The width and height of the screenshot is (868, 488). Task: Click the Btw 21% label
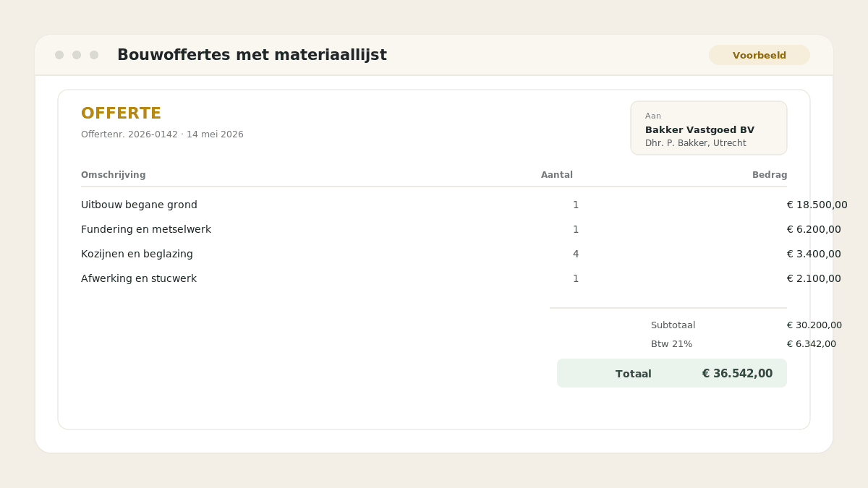(671, 344)
